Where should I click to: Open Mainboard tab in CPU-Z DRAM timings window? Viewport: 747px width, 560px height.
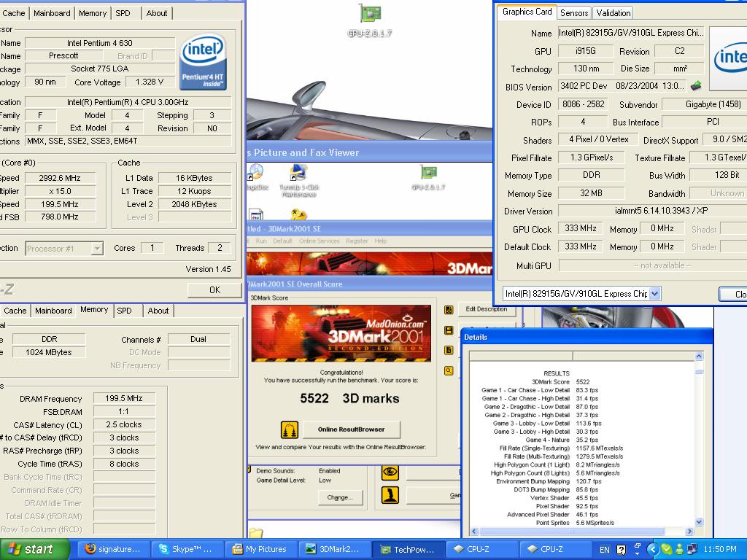(53, 311)
